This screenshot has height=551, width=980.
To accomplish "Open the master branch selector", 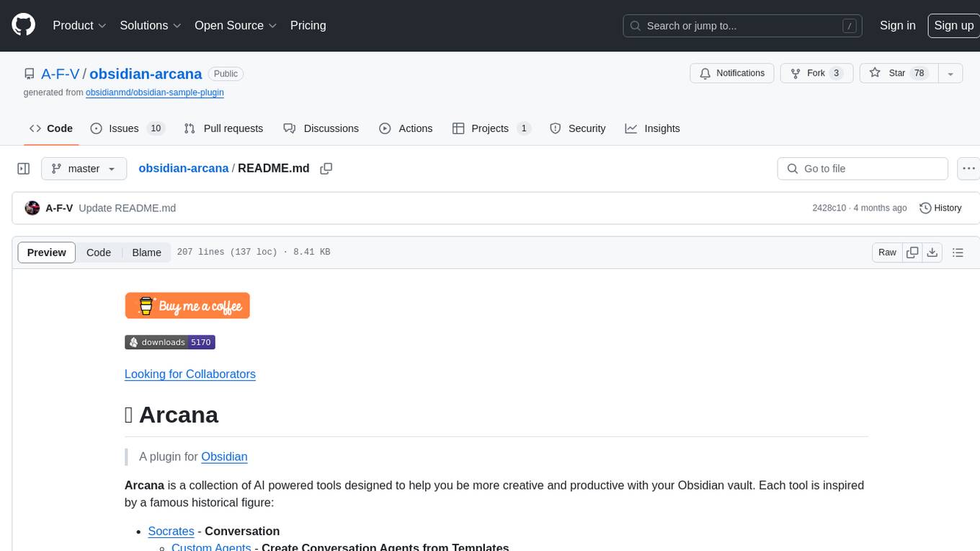I will [84, 169].
